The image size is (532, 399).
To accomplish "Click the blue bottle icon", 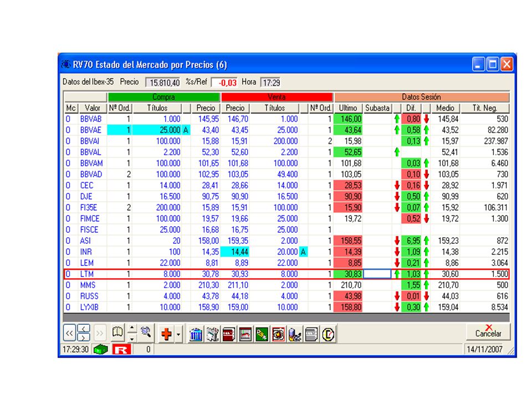I will click(x=295, y=335).
